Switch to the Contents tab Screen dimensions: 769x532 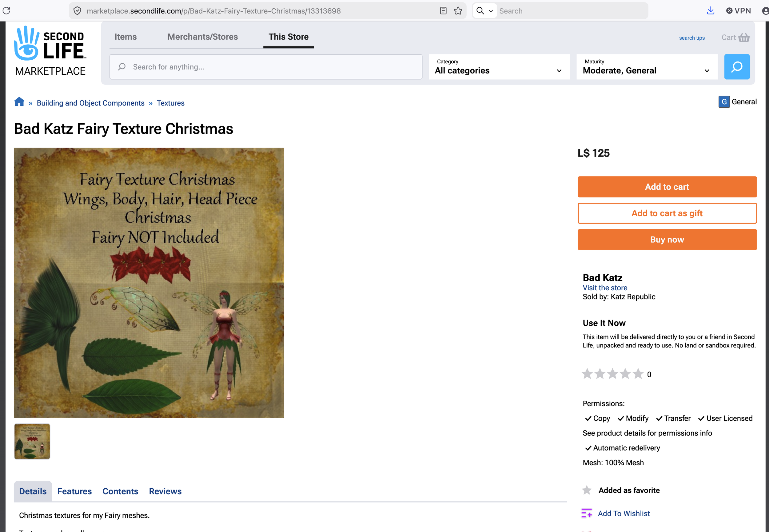click(x=120, y=491)
